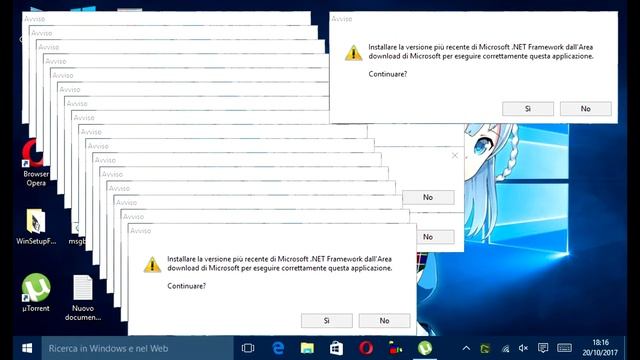The width and height of the screenshot is (640, 360).
Task: Close the partially hidden dialog with X
Action: [455, 156]
